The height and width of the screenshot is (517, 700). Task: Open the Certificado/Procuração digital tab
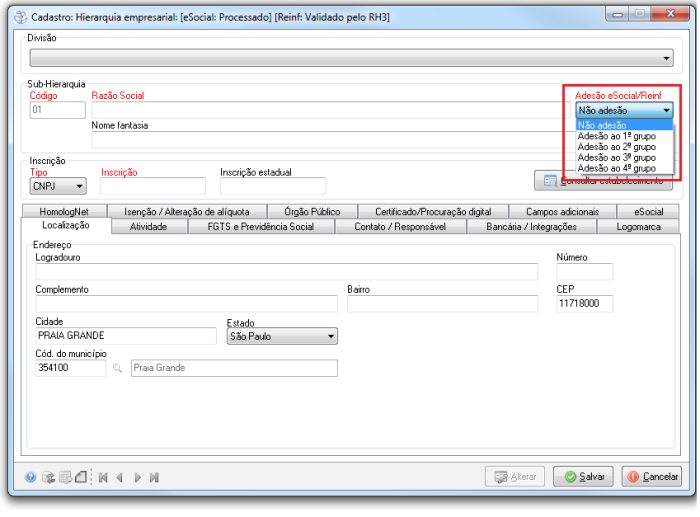[433, 212]
